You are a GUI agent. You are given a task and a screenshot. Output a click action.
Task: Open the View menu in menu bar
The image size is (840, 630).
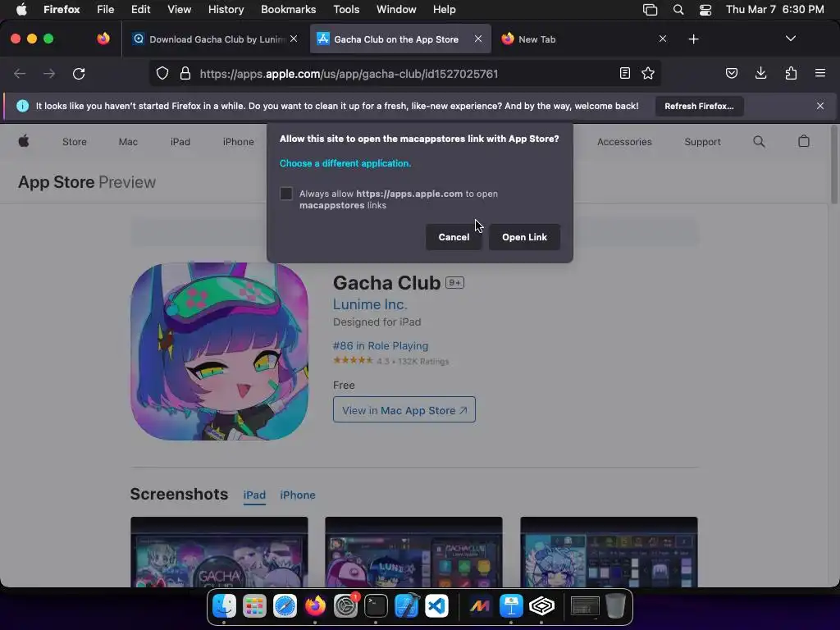(x=179, y=9)
